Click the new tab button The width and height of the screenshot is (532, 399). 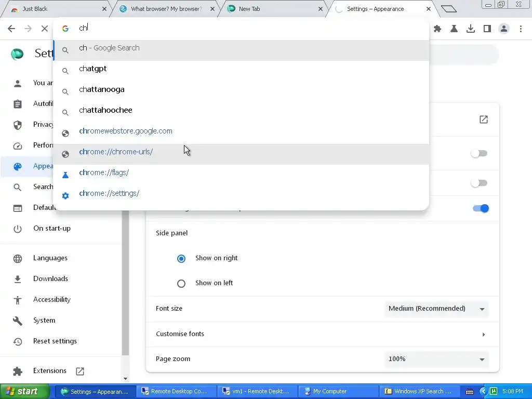coord(449,9)
